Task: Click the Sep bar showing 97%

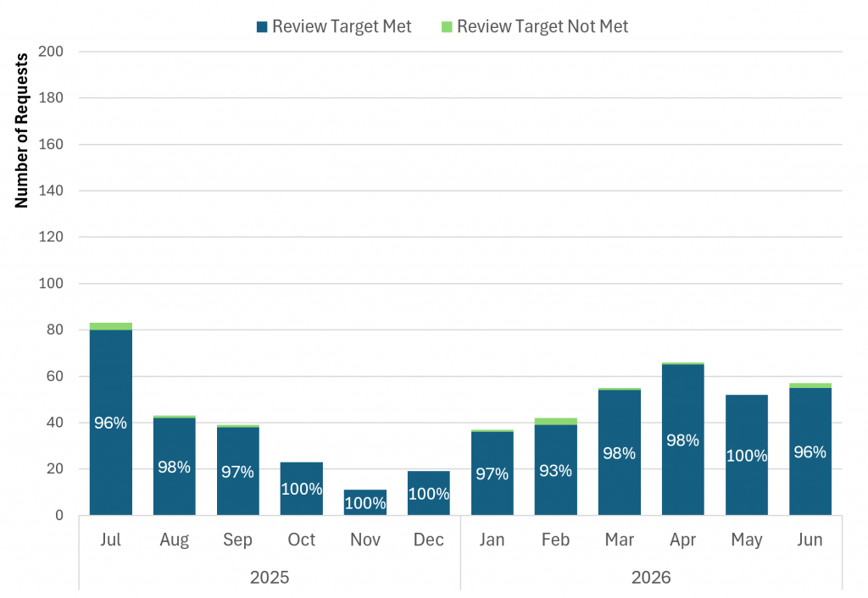Action: pyautogui.click(x=238, y=471)
